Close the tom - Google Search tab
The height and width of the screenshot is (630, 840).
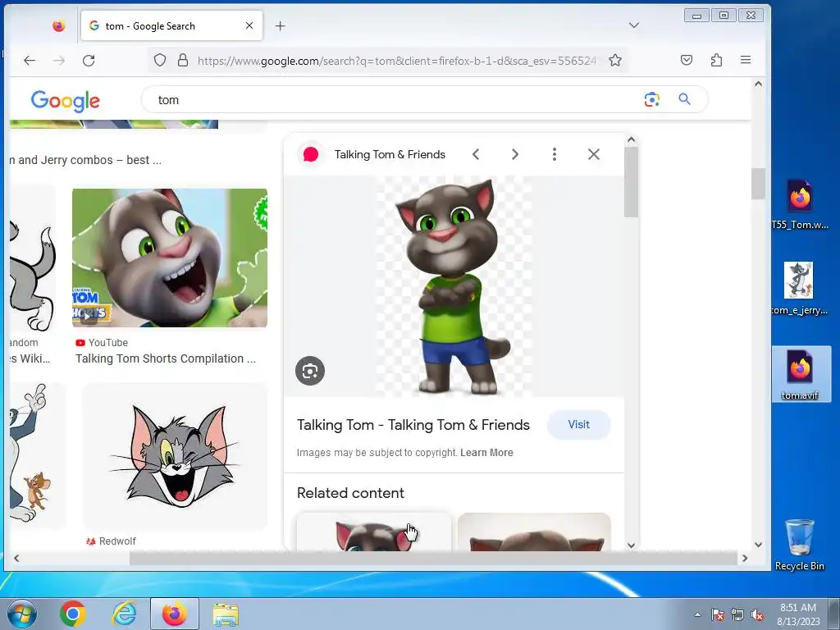(249, 25)
